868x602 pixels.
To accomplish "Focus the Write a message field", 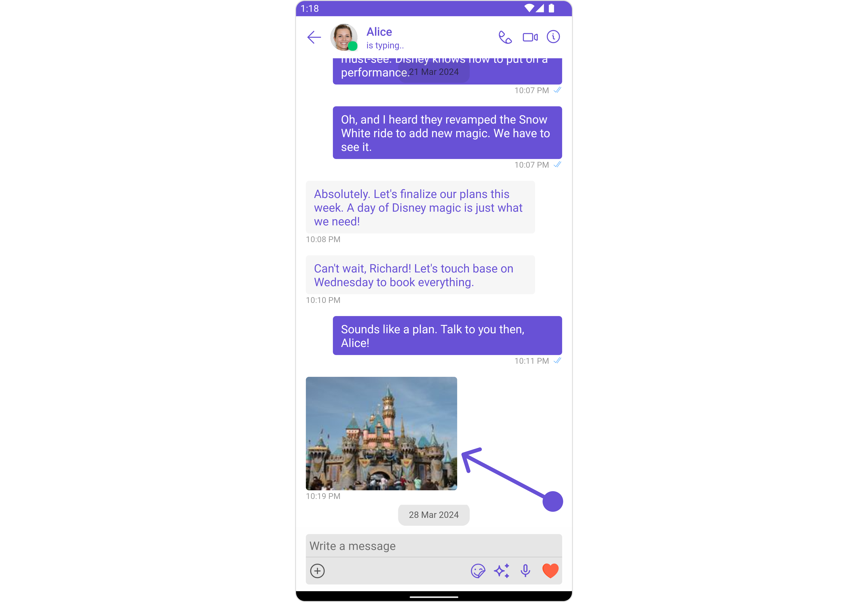I will 433,546.
